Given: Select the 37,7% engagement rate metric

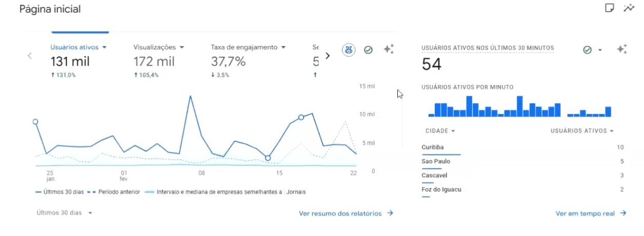Looking at the screenshot, I should point(228,62).
